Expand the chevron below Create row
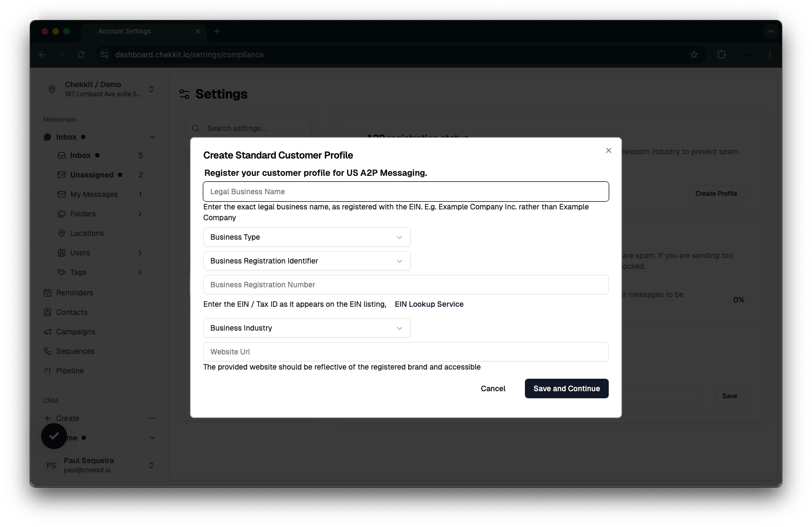The image size is (812, 527). 152,438
